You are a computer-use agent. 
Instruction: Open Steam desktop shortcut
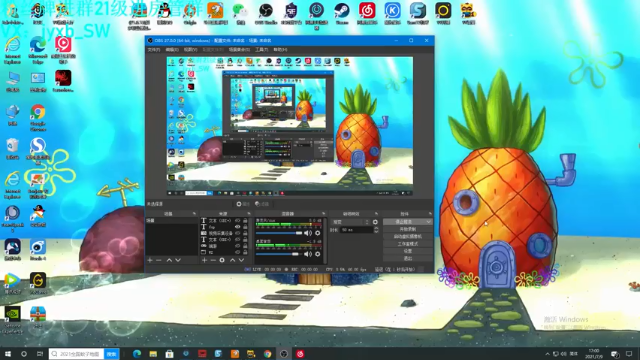pyautogui.click(x=342, y=13)
